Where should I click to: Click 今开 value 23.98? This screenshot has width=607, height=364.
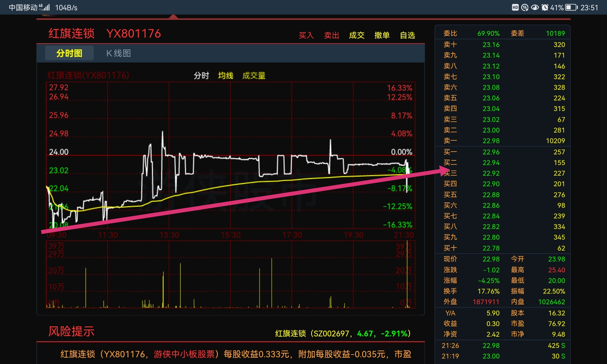(556, 259)
